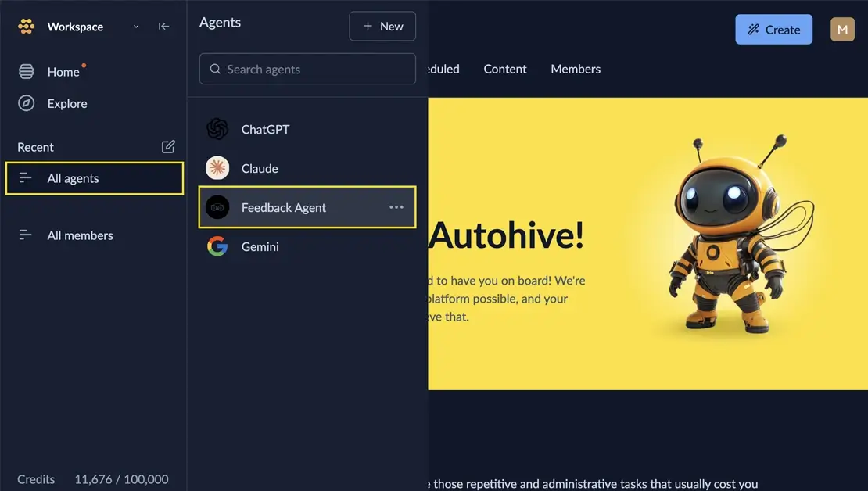Image resolution: width=868 pixels, height=491 pixels.
Task: Click the Explore compass icon
Action: 26,103
